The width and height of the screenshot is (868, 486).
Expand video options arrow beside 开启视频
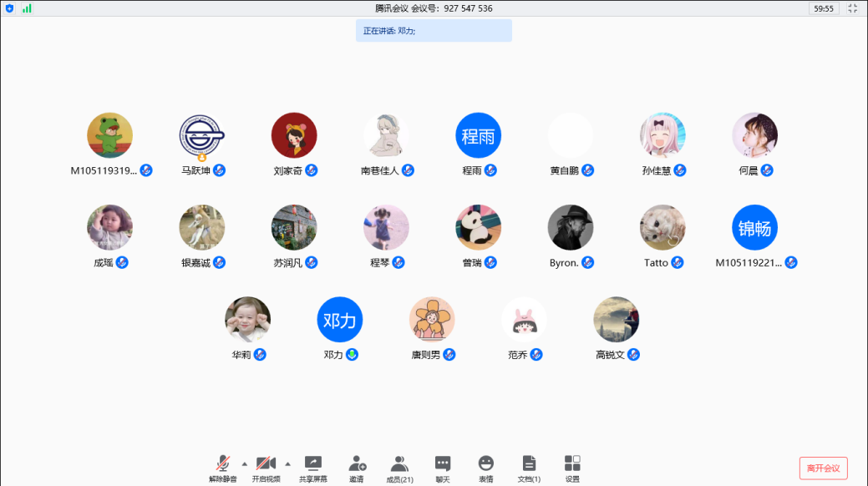pos(287,463)
